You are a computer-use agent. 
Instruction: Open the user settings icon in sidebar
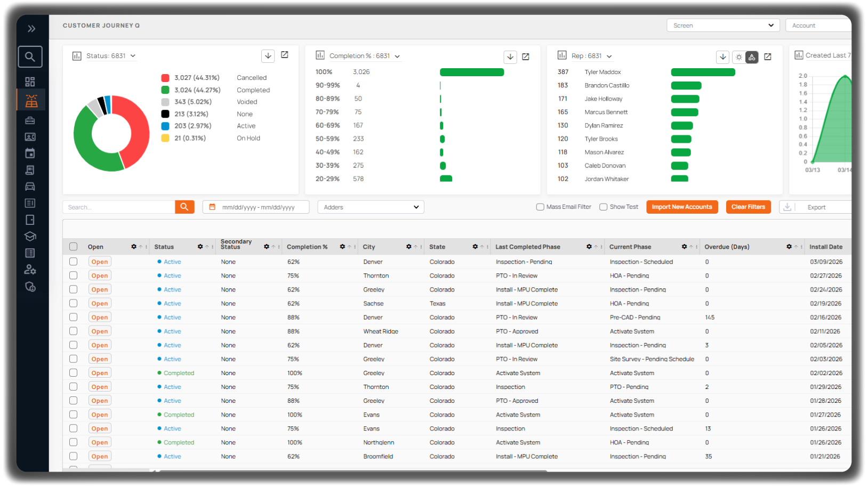click(30, 270)
